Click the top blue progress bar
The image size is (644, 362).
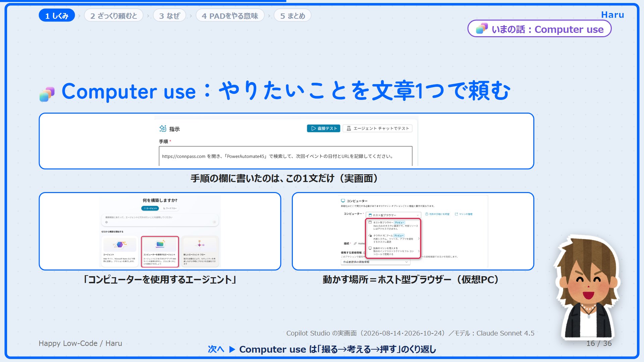tap(143, 1)
